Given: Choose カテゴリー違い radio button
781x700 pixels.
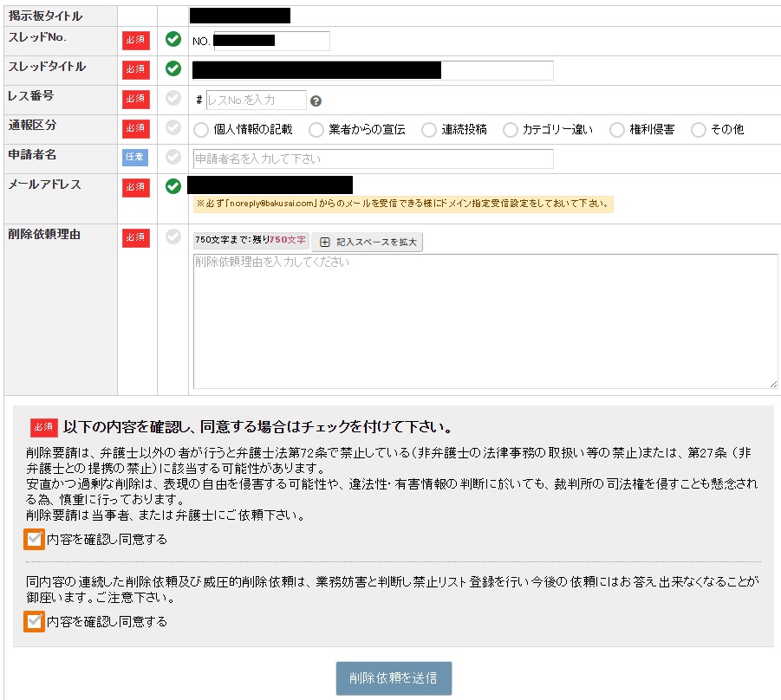Looking at the screenshot, I should pyautogui.click(x=510, y=130).
